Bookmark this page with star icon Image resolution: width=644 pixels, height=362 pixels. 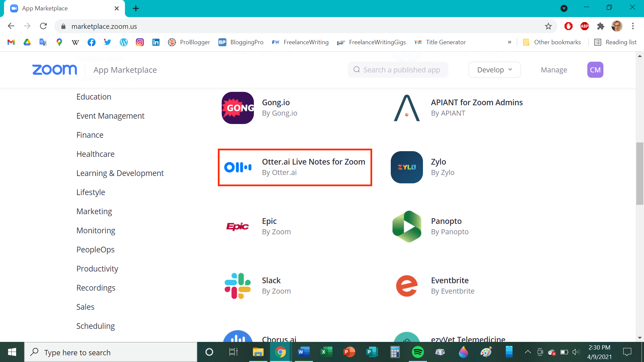pyautogui.click(x=548, y=26)
